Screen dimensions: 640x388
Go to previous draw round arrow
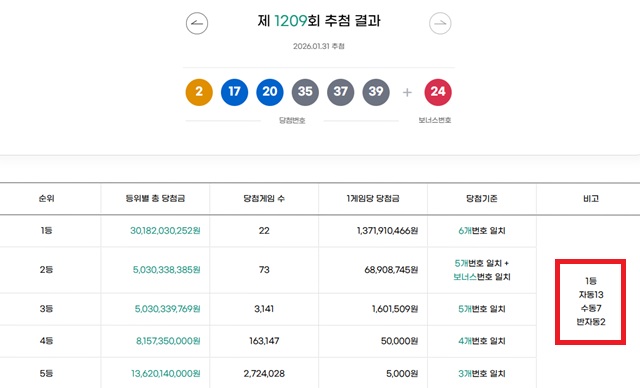pos(197,23)
